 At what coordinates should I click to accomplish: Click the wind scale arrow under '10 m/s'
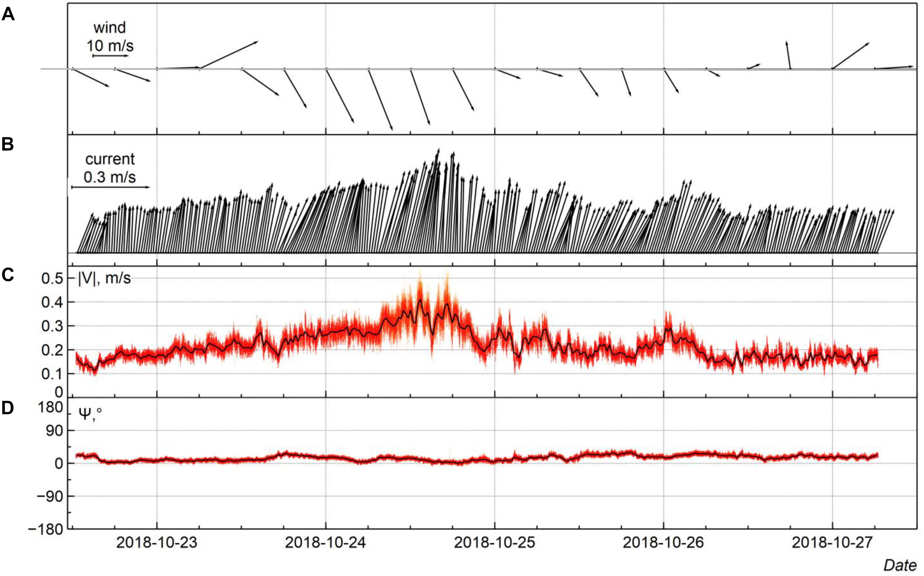pos(111,56)
